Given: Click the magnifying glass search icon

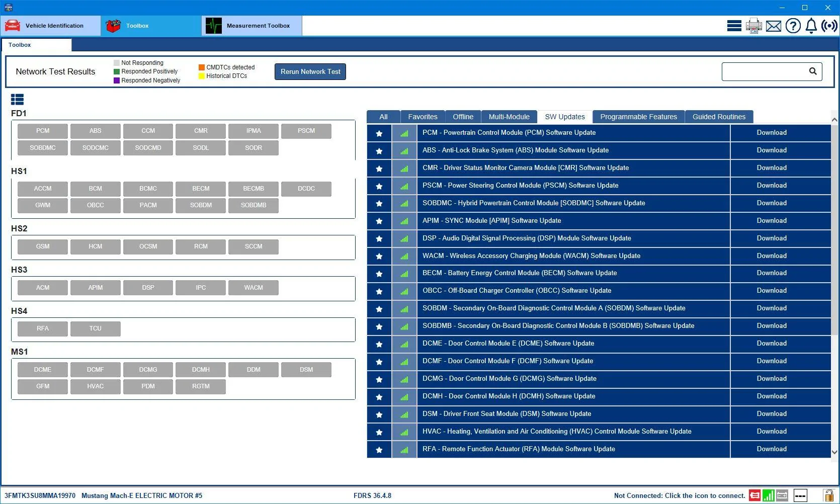Looking at the screenshot, I should [813, 71].
